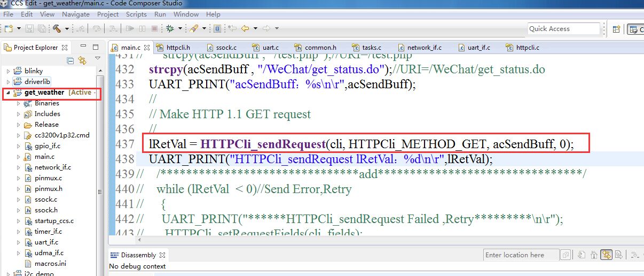The width and height of the screenshot is (644, 276).
Task: Close the Disassembly view tab
Action: 162,255
